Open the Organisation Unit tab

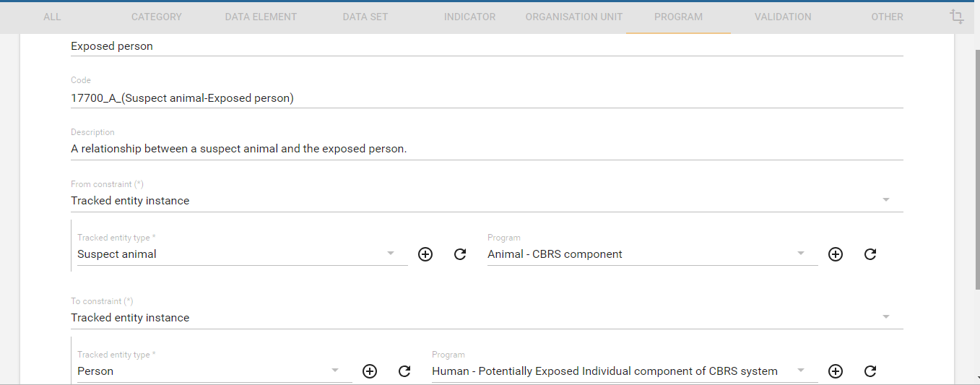point(573,17)
